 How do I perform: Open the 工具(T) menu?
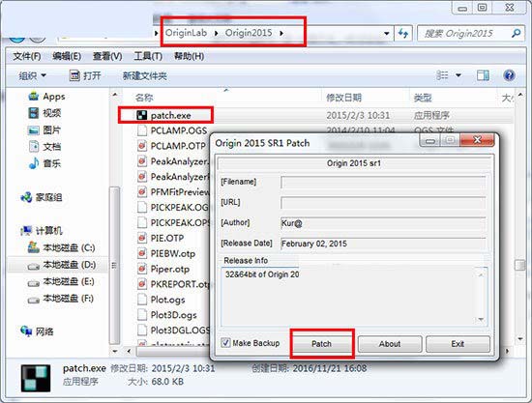pos(148,56)
